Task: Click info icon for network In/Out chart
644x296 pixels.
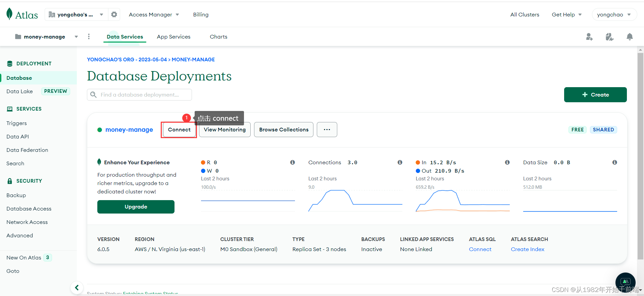Action: [x=507, y=162]
